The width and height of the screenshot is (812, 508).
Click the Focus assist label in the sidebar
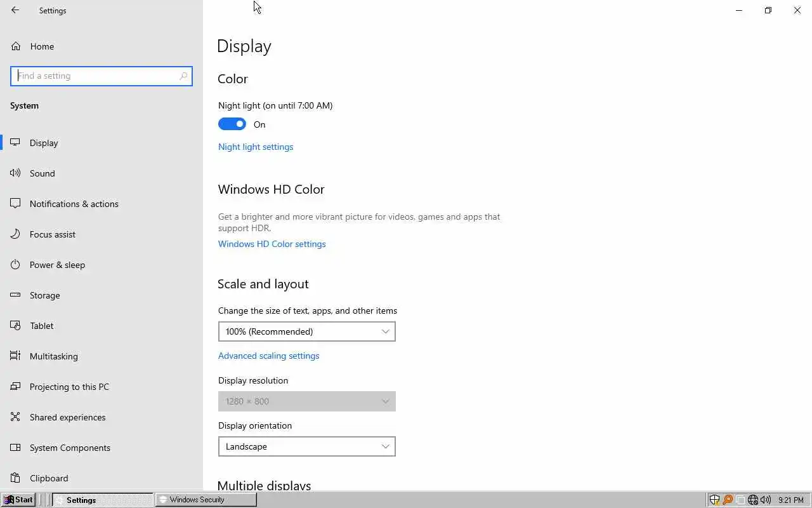[x=53, y=234]
